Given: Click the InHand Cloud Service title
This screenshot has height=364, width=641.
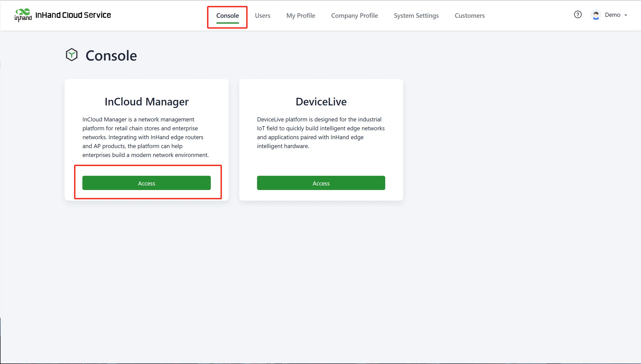Looking at the screenshot, I should (x=73, y=15).
